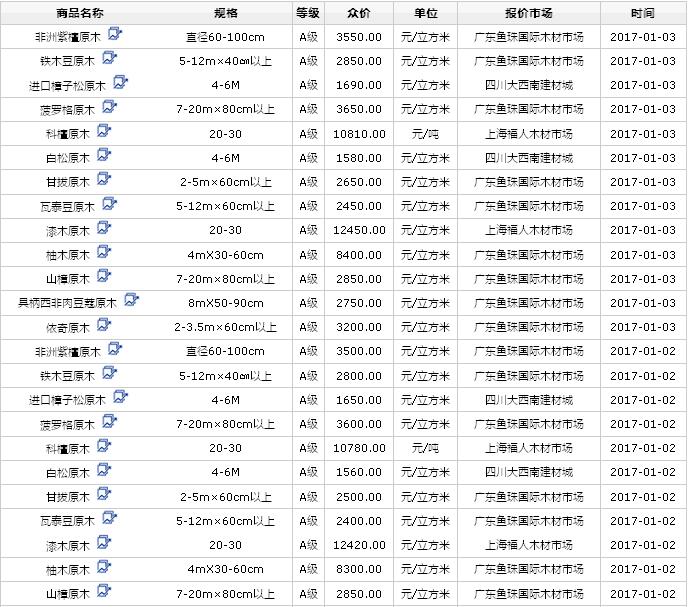This screenshot has width=689, height=607.
Task: Click the 报价市场 column header
Action: click(529, 13)
